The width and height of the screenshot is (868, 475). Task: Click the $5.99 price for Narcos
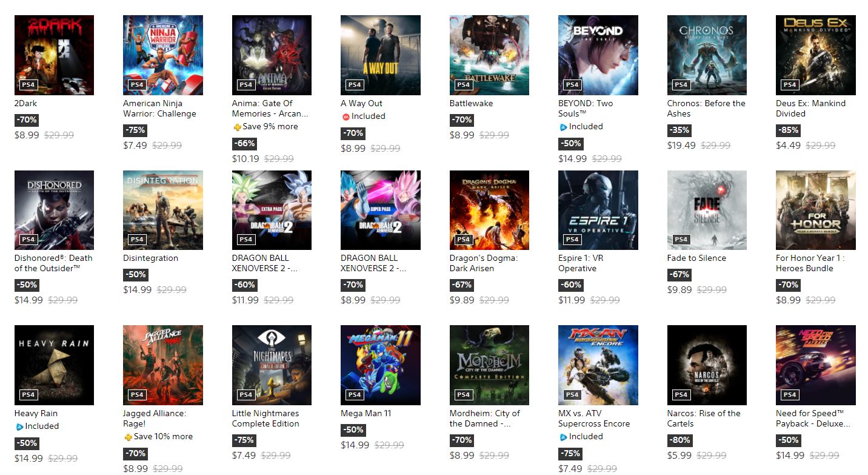(679, 455)
